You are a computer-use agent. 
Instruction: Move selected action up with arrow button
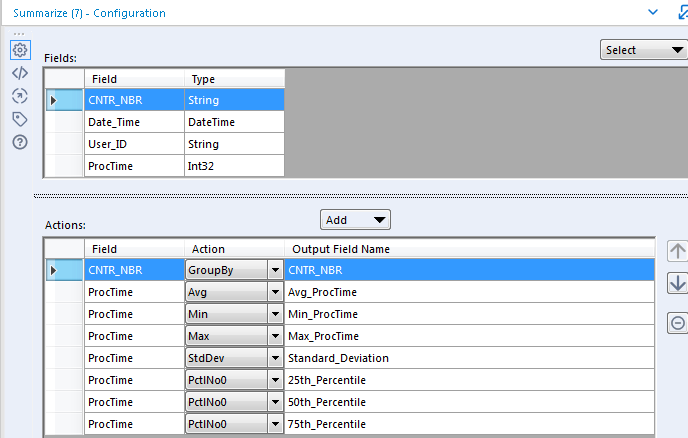(x=677, y=251)
